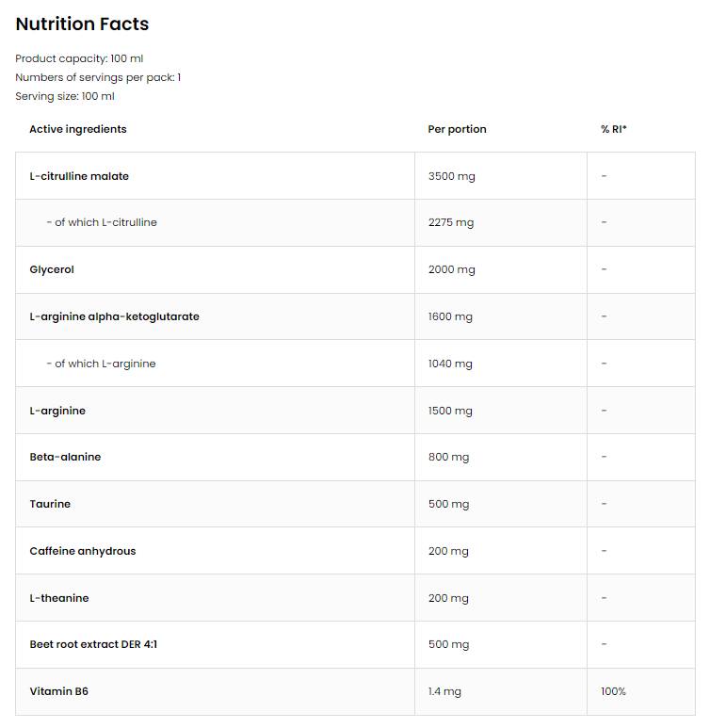The width and height of the screenshot is (710, 728).
Task: Click the Per portion column header
Action: pyautogui.click(x=457, y=129)
